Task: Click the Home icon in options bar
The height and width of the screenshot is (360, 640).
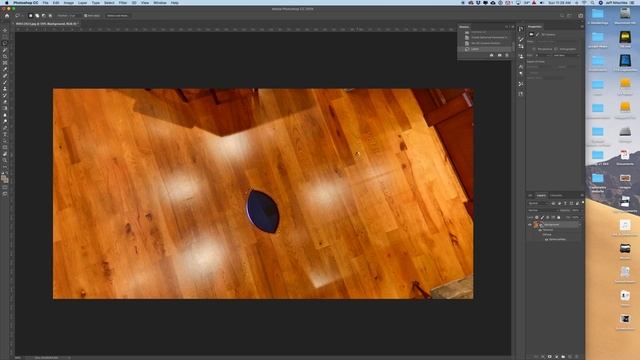Action: tap(7, 16)
